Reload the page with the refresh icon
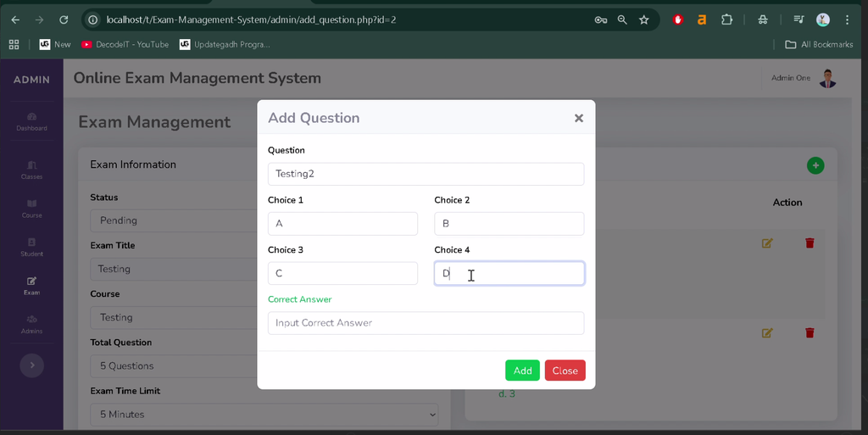This screenshot has height=435, width=868. coord(64,20)
